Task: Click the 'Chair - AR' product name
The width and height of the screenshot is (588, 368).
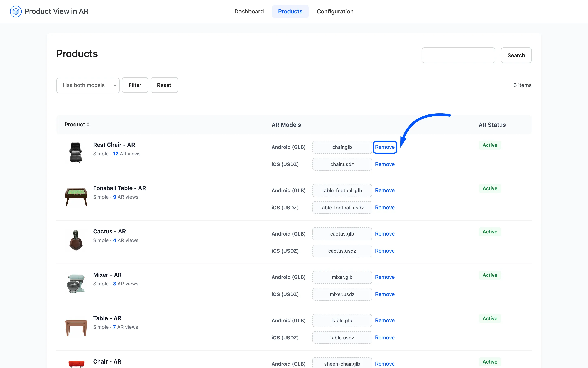Action: (x=107, y=361)
